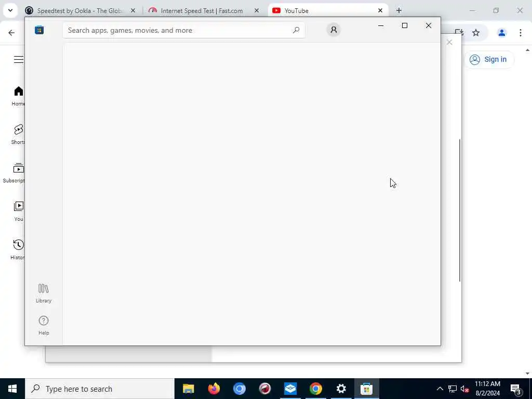Click muted volume tray icon
Image resolution: width=532 pixels, height=399 pixels.
(465, 389)
